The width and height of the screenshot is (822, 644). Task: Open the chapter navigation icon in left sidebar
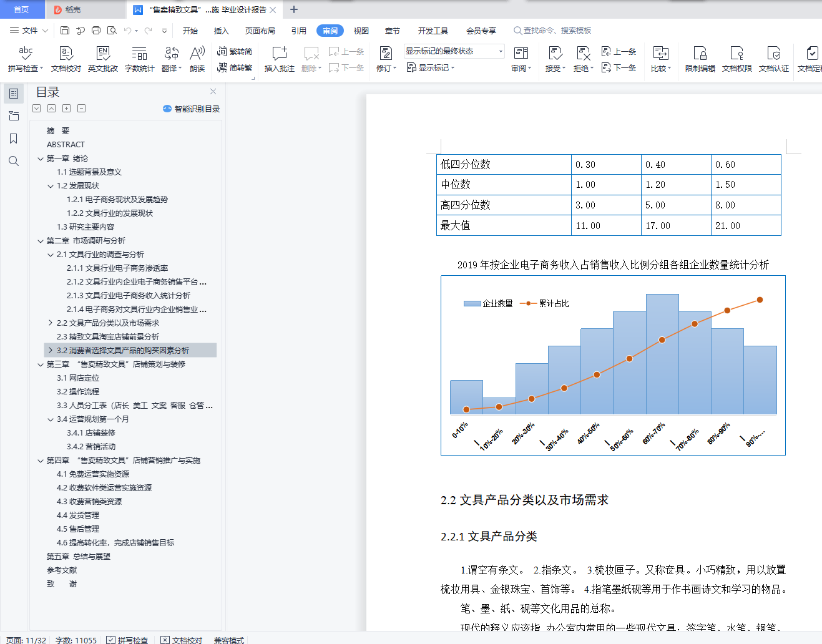coord(14,116)
